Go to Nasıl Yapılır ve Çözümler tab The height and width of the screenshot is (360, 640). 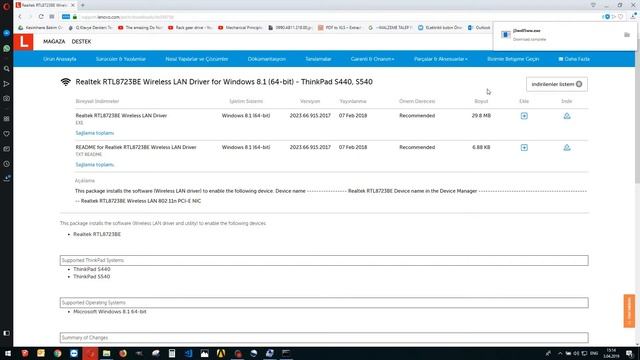tap(196, 59)
